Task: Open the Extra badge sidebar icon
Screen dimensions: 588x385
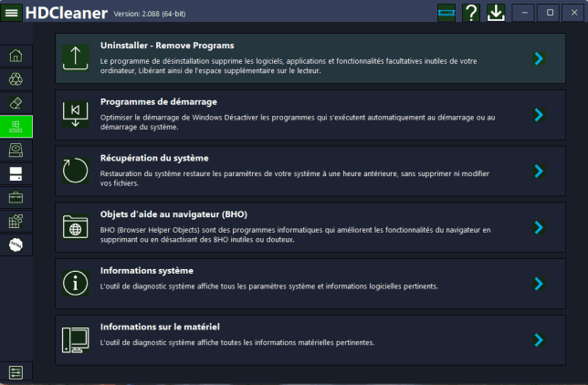Action: tap(16, 245)
